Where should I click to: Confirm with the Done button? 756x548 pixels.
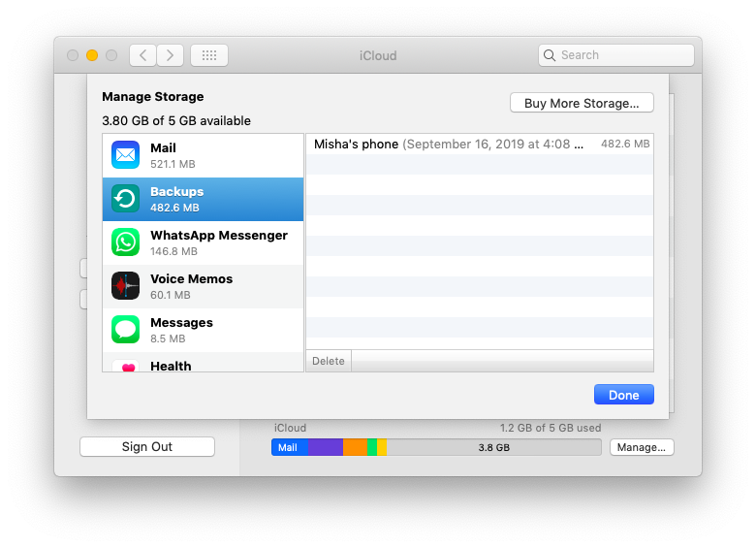(x=623, y=395)
